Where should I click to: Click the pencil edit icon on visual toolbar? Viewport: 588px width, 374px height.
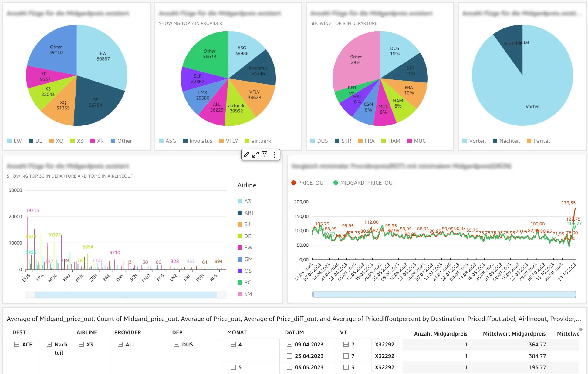[x=247, y=155]
